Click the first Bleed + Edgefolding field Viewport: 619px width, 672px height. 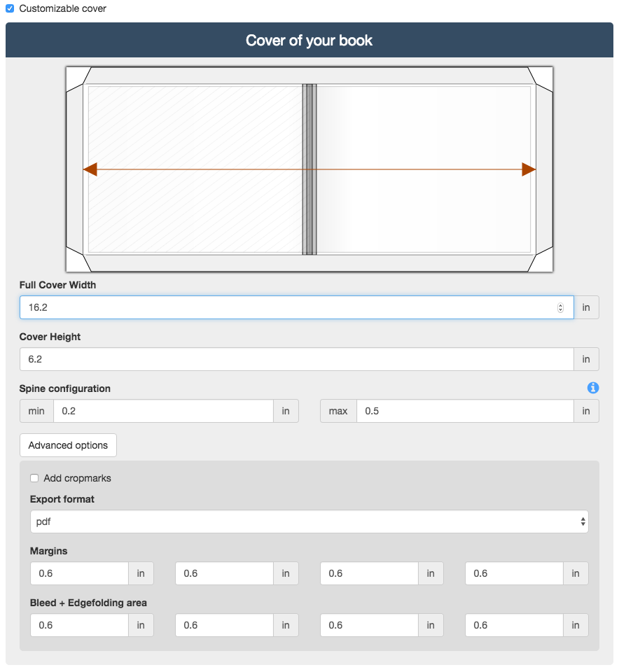coord(79,625)
